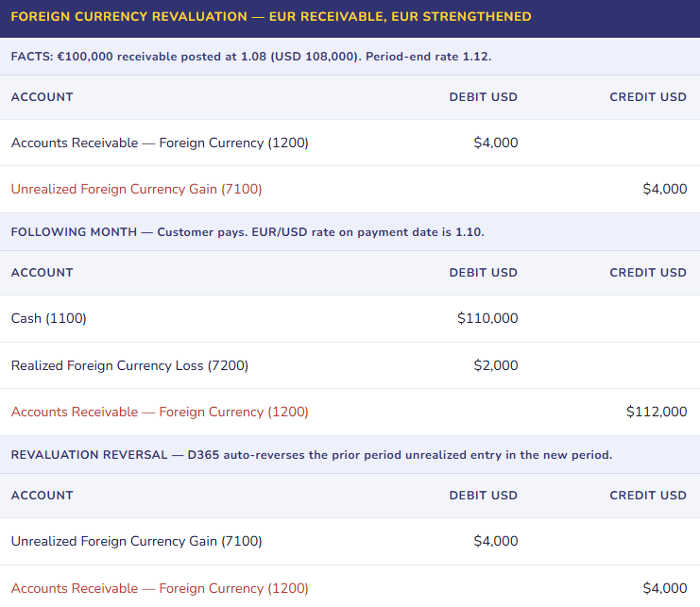This screenshot has width=700, height=607.
Task: Click ACCOUNT column header under FACTS section
Action: tap(42, 97)
